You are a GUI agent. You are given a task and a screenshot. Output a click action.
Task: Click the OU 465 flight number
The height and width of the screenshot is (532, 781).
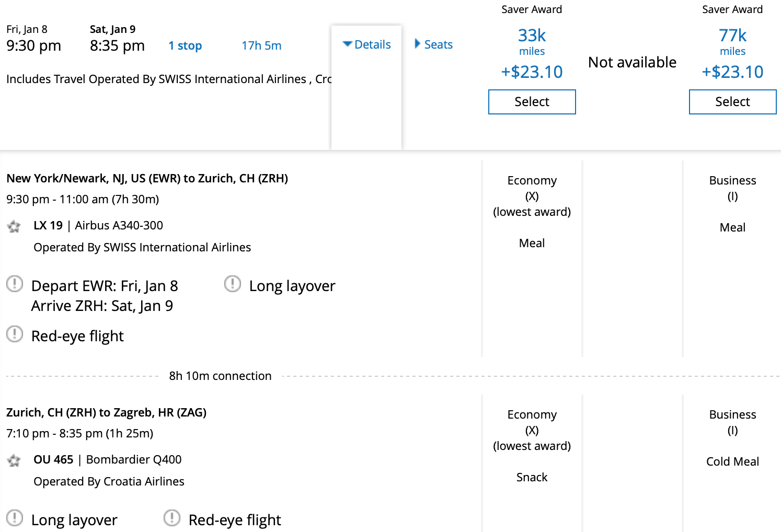(x=53, y=460)
